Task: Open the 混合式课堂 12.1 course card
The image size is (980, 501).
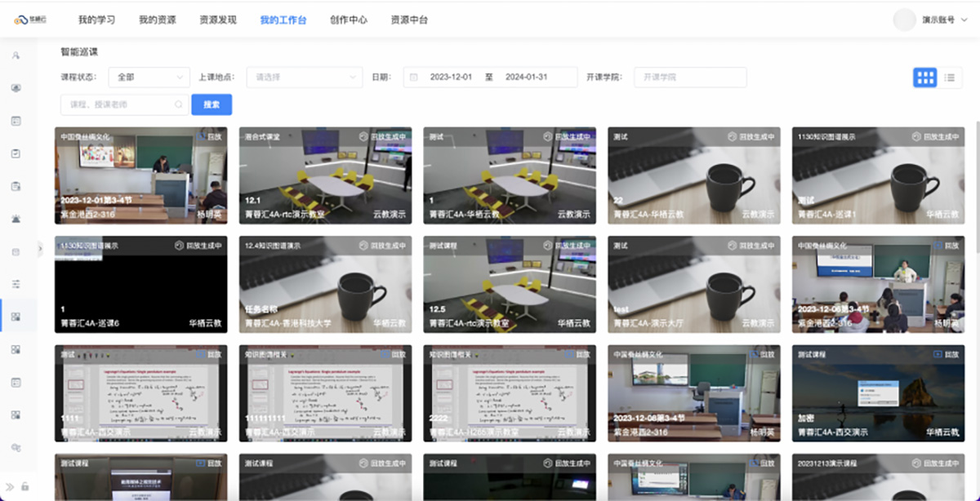Action: (x=326, y=175)
